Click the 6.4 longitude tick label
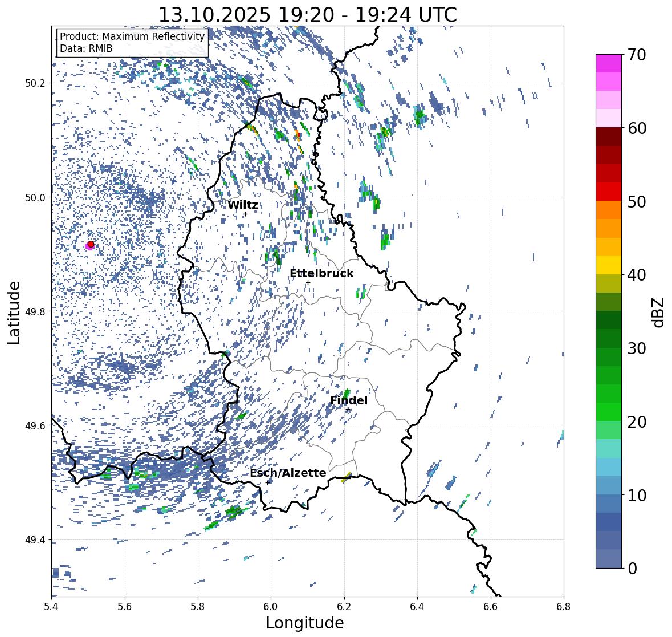The width and height of the screenshot is (672, 637). pyautogui.click(x=417, y=607)
